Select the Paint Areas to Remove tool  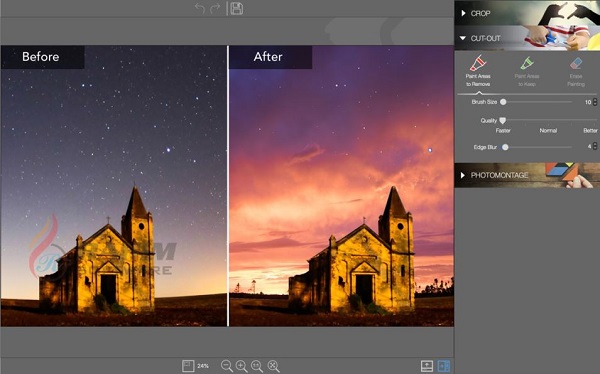[x=478, y=71]
